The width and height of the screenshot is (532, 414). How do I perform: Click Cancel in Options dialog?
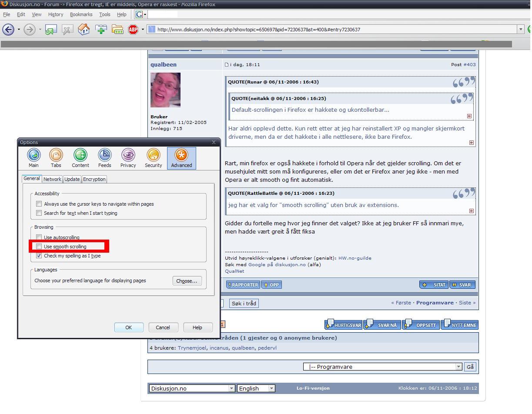[163, 327]
